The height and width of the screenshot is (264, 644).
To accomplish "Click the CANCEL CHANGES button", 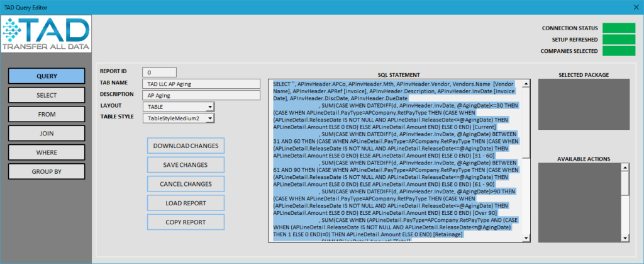I will (186, 184).
